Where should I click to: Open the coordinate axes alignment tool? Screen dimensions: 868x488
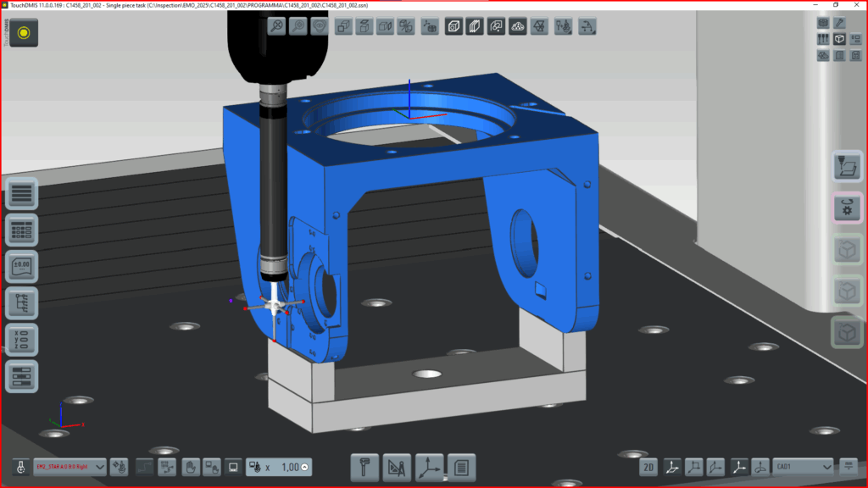(430, 466)
